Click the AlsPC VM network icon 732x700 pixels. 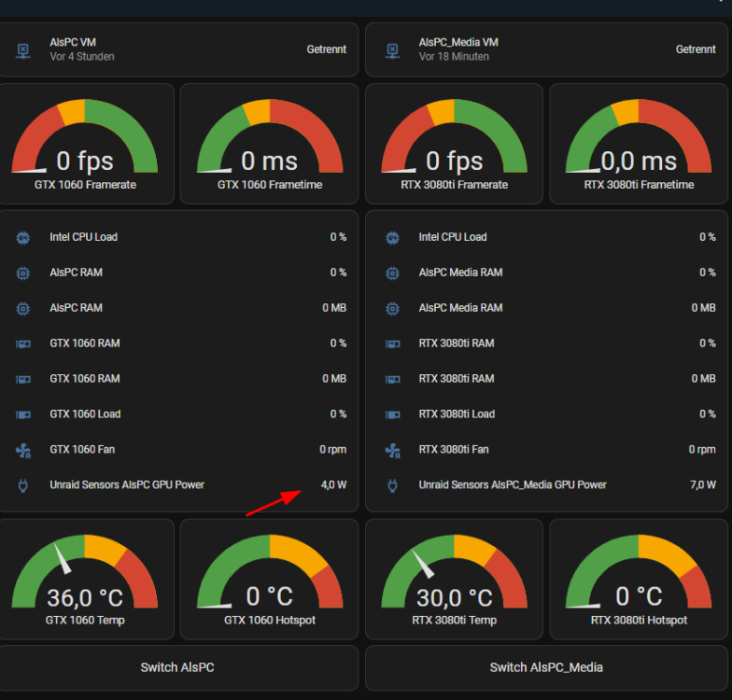coord(22,50)
